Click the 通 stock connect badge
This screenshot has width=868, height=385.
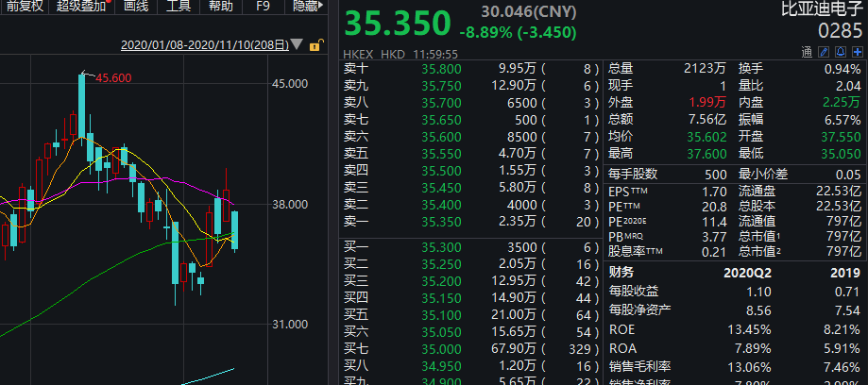[x=807, y=52]
